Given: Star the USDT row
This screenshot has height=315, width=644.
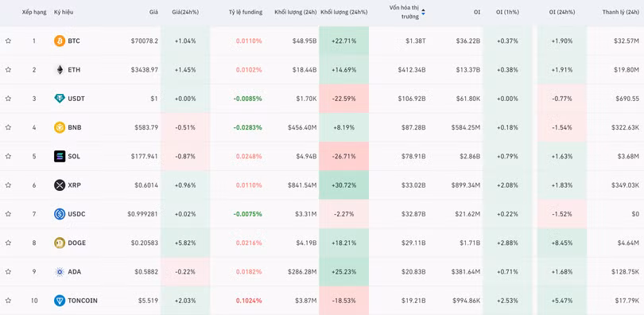Looking at the screenshot, I should click(x=8, y=99).
